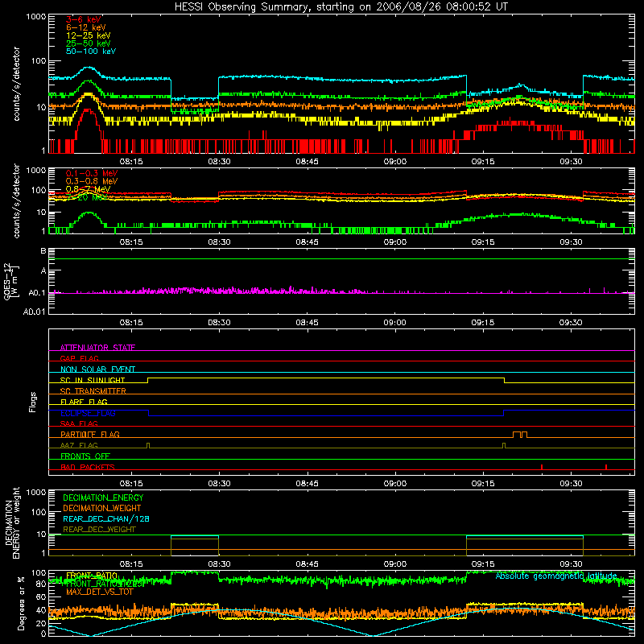Click the red 3-6 keV legend label
Image resolution: width=644 pixels, height=644 pixels.
(x=84, y=19)
